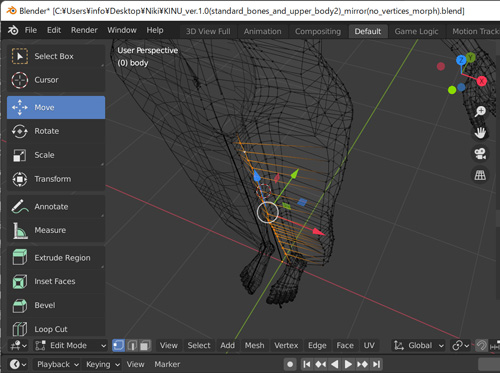The width and height of the screenshot is (500, 373).
Task: Click the negative Z axis gizmo dot
Action: pyautogui.click(x=461, y=87)
